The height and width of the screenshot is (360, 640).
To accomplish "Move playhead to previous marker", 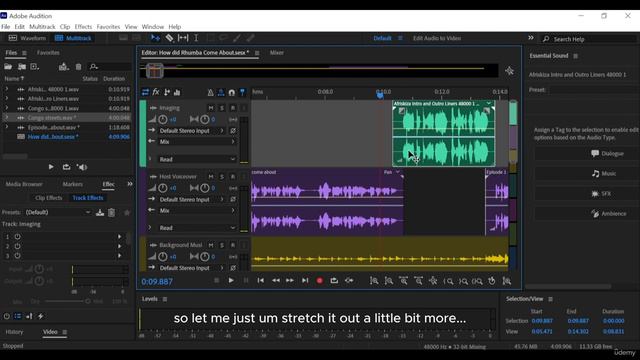I will tap(261, 280).
